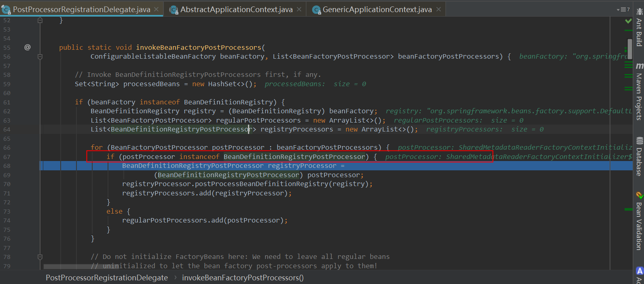Screen dimensions: 644x284
Task: Click BeanDefinitionRegistryPostProcessor on line 67
Action: click(294, 157)
